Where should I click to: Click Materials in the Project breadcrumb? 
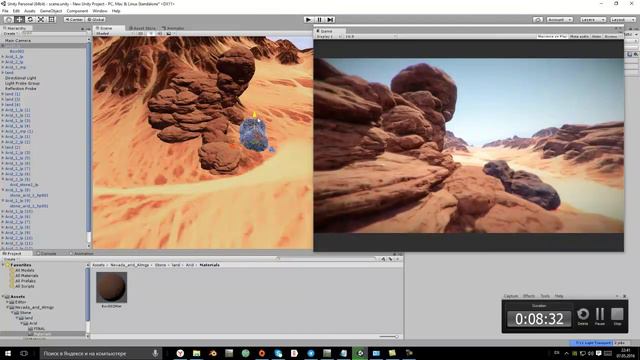[209, 265]
